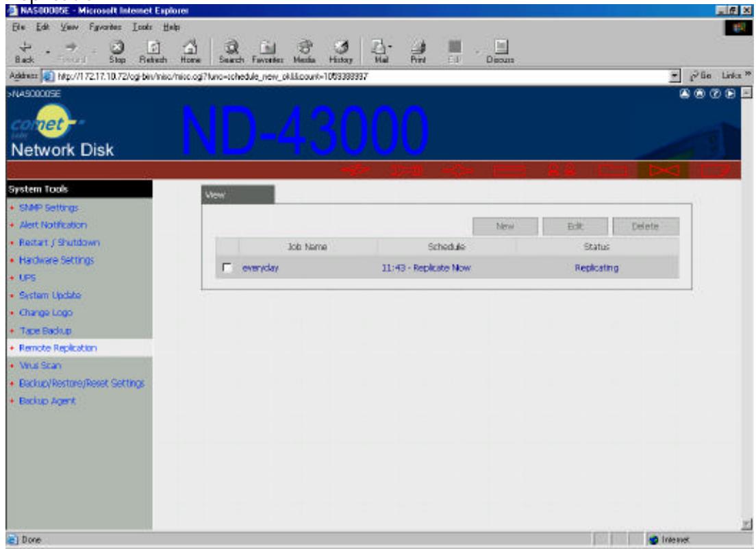
Task: Click the two horizontal bars icon in red bar
Action: pos(509,170)
